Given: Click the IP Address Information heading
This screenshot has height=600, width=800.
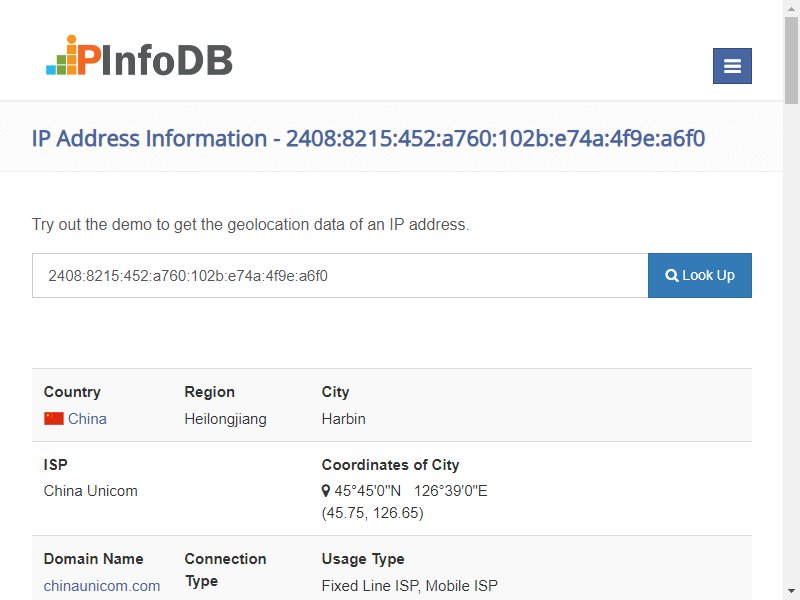Looking at the screenshot, I should (x=368, y=138).
